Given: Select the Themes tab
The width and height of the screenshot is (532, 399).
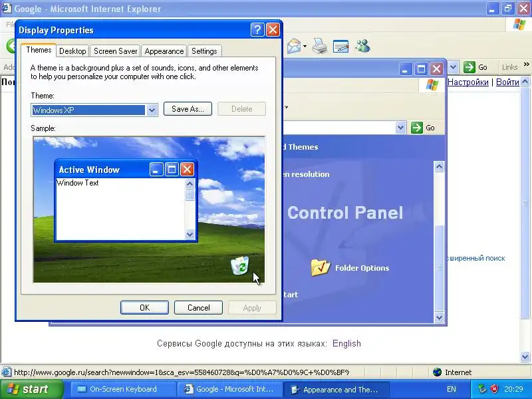Looking at the screenshot, I should tap(39, 50).
